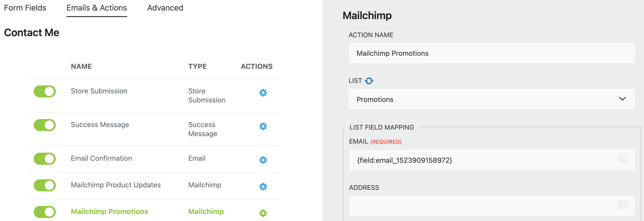Click the Email Confirmation action name
The width and height of the screenshot is (644, 221).
coord(101,158)
